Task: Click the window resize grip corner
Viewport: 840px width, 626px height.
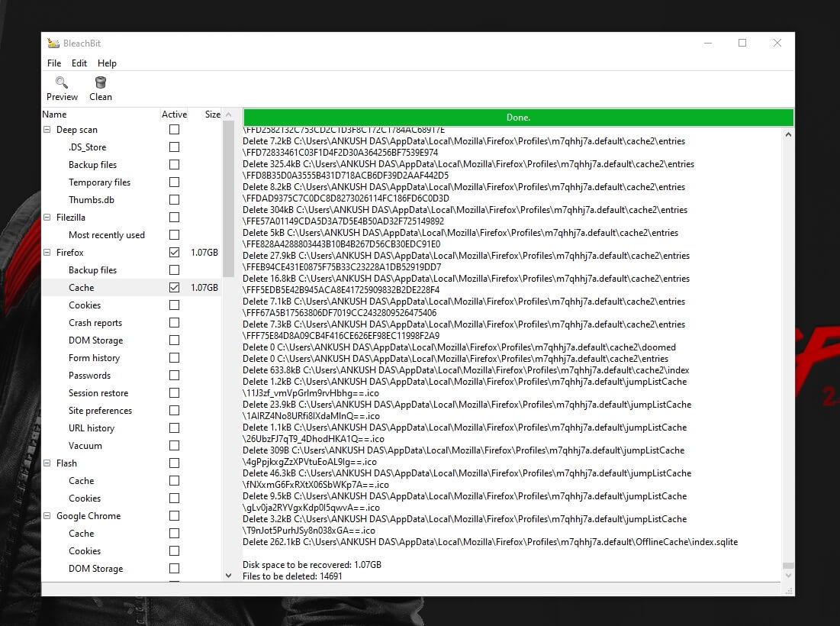Action: 789,591
